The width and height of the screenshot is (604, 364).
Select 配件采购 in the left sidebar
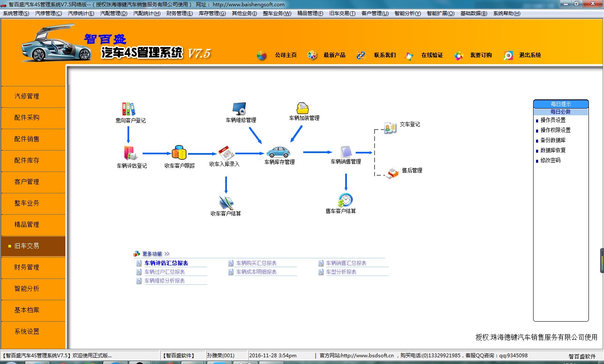[x=33, y=118]
